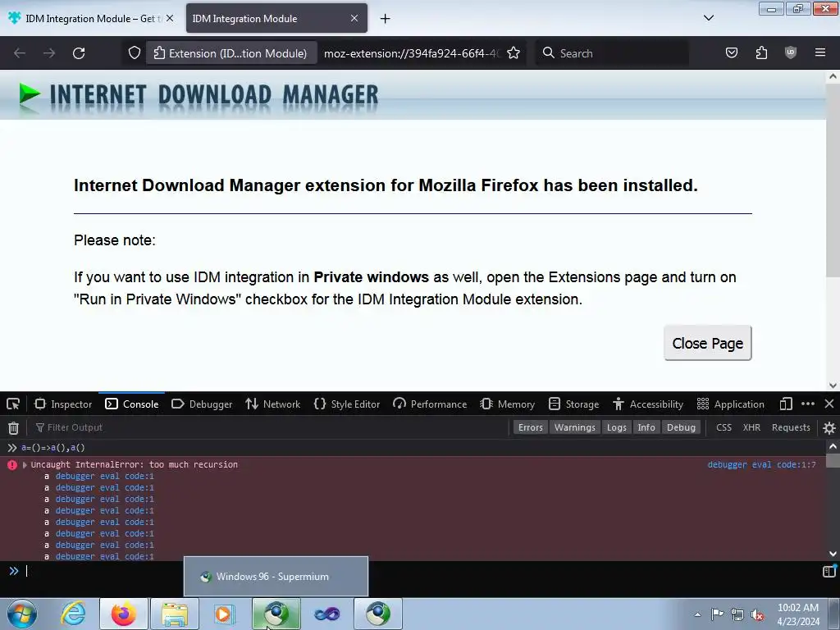Focus the moz-extension URL field
Screen dimensions: 840x630
point(412,53)
